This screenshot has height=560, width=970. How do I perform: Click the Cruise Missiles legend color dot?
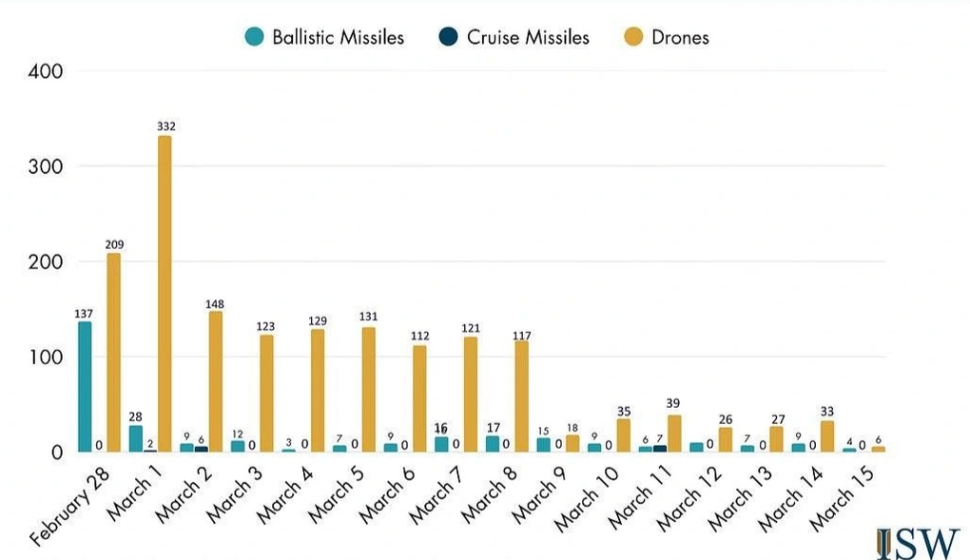pos(448,38)
